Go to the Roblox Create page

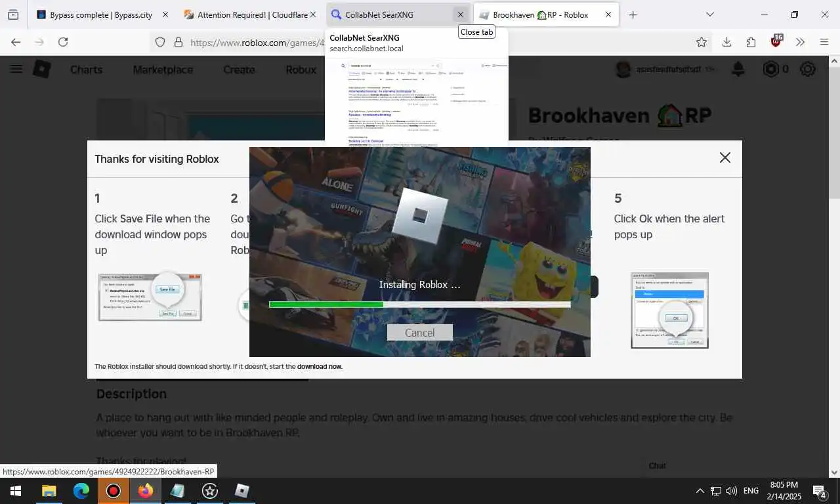click(239, 70)
